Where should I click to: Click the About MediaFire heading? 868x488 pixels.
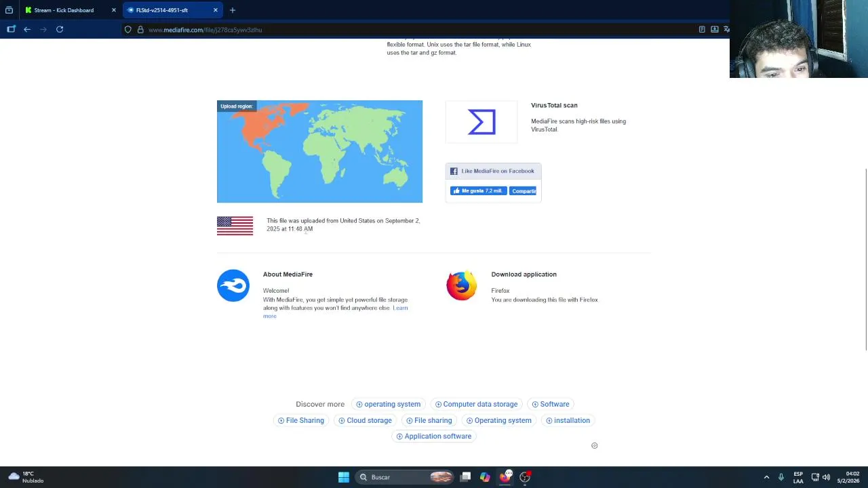288,274
